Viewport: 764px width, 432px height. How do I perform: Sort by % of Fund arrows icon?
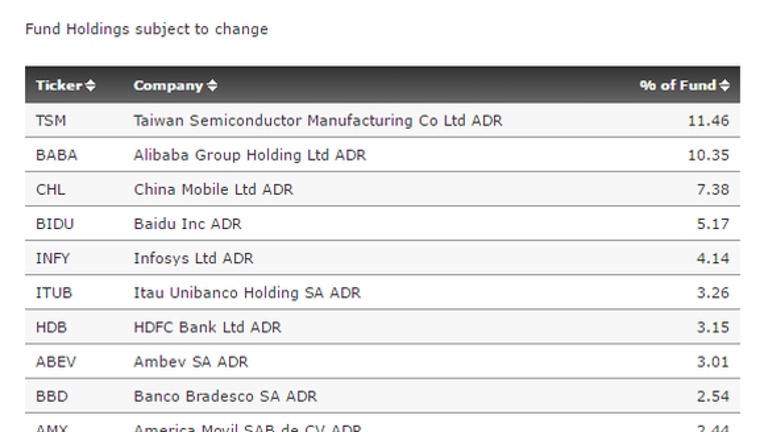[725, 86]
